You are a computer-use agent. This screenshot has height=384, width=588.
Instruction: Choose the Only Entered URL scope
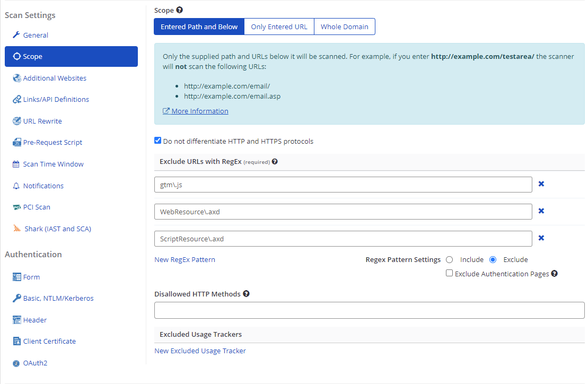point(279,27)
